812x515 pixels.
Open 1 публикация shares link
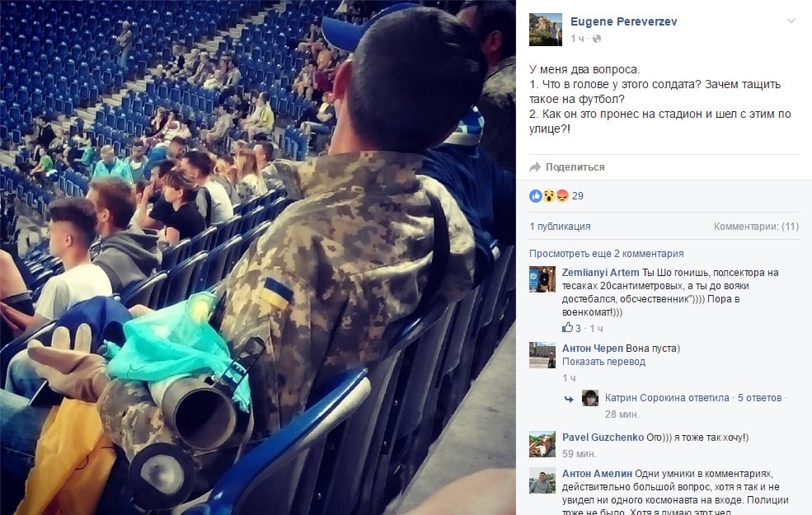click(560, 226)
